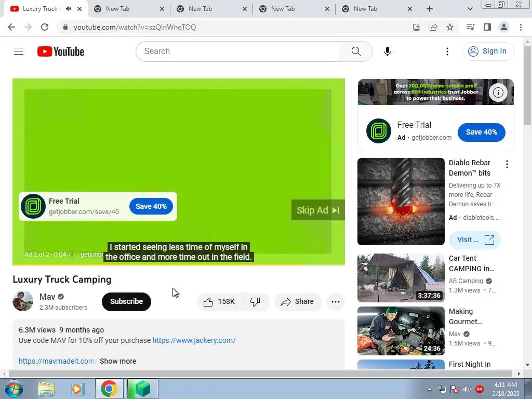
Task: Toggle the browser side panel
Action: [487, 27]
